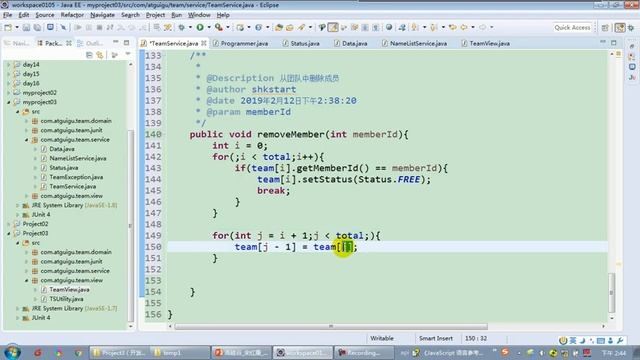Screen dimensions: 640x360
Task: Toggle Link with Editor in Package Explorer
Action: (100, 55)
